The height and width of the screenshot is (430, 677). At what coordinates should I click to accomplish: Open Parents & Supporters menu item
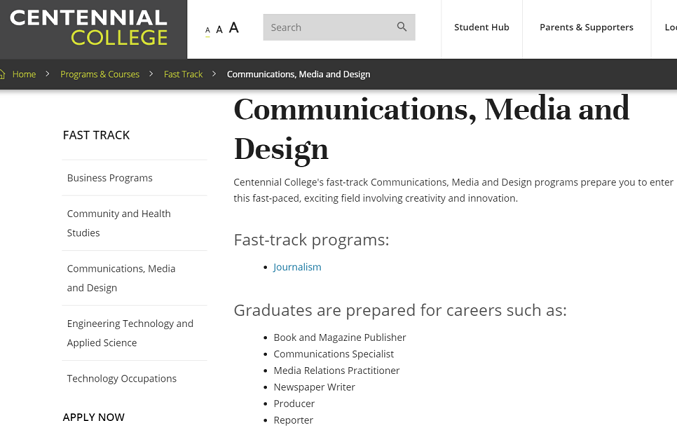pyautogui.click(x=586, y=27)
